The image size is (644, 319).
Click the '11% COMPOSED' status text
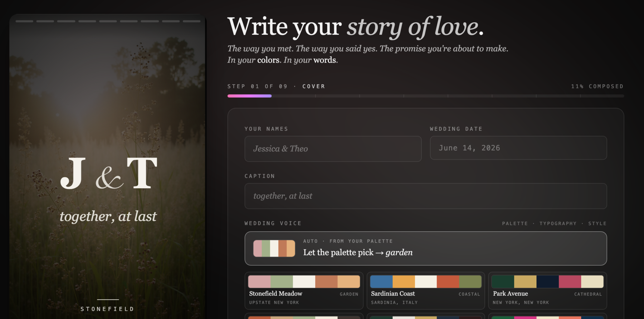pyautogui.click(x=597, y=86)
